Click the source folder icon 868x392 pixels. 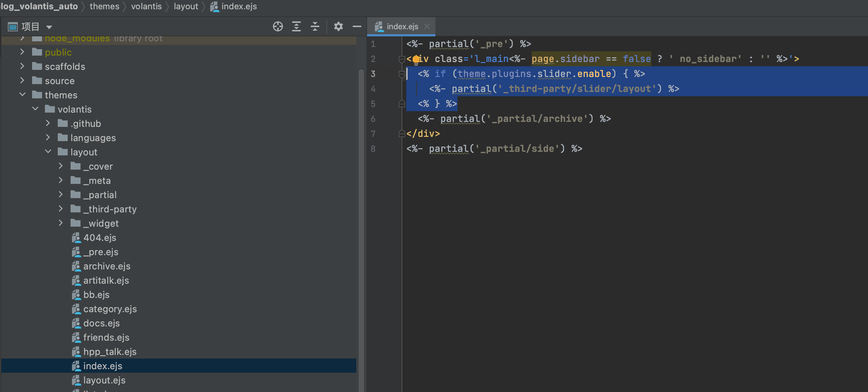coord(37,81)
